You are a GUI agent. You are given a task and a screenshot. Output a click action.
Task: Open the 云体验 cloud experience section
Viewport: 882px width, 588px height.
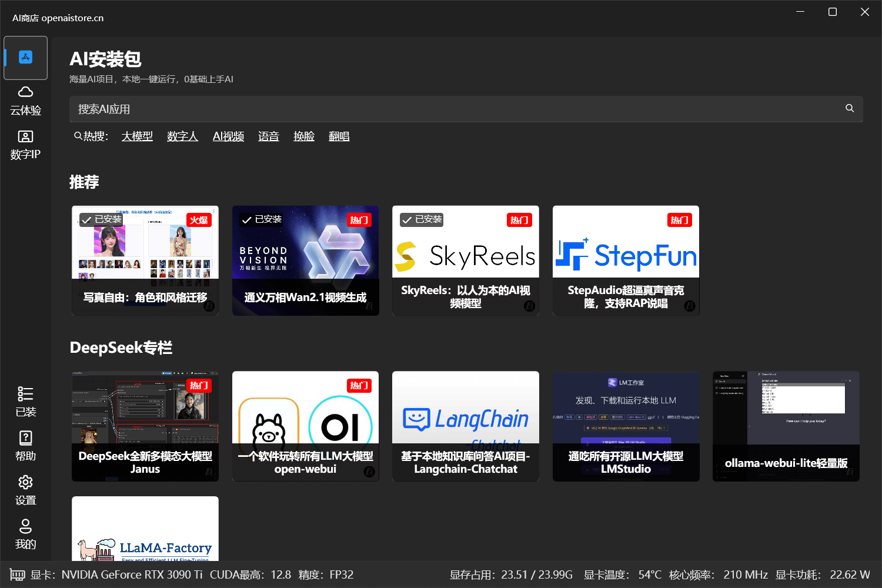tap(25, 102)
